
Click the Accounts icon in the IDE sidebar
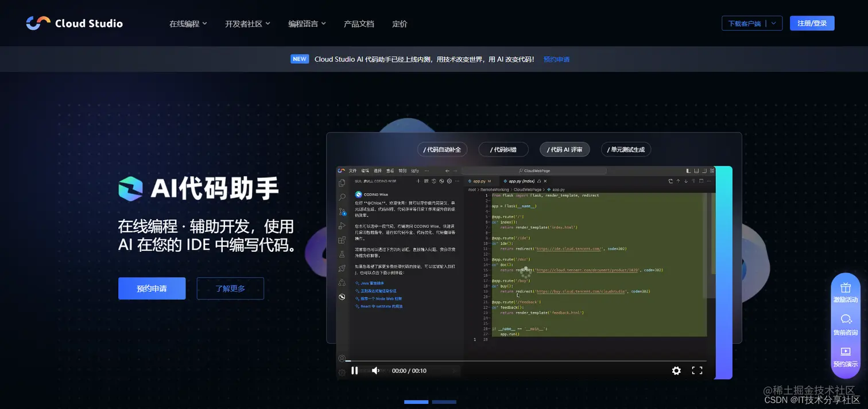click(x=342, y=359)
